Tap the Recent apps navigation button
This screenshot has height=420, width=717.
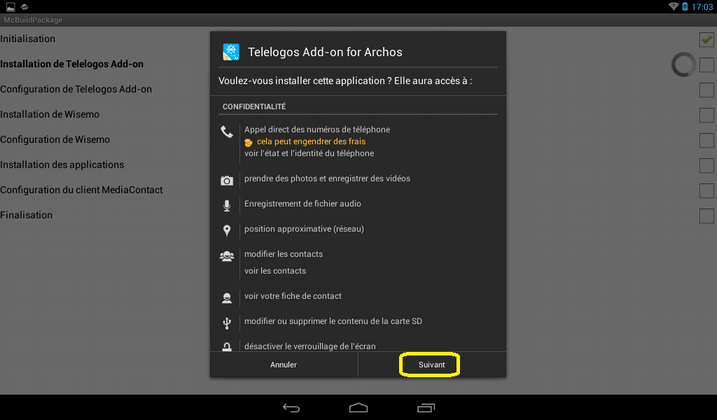(426, 408)
